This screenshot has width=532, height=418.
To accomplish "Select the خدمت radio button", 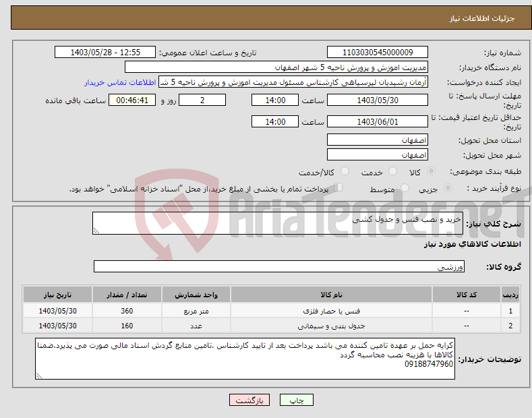I will point(392,171).
